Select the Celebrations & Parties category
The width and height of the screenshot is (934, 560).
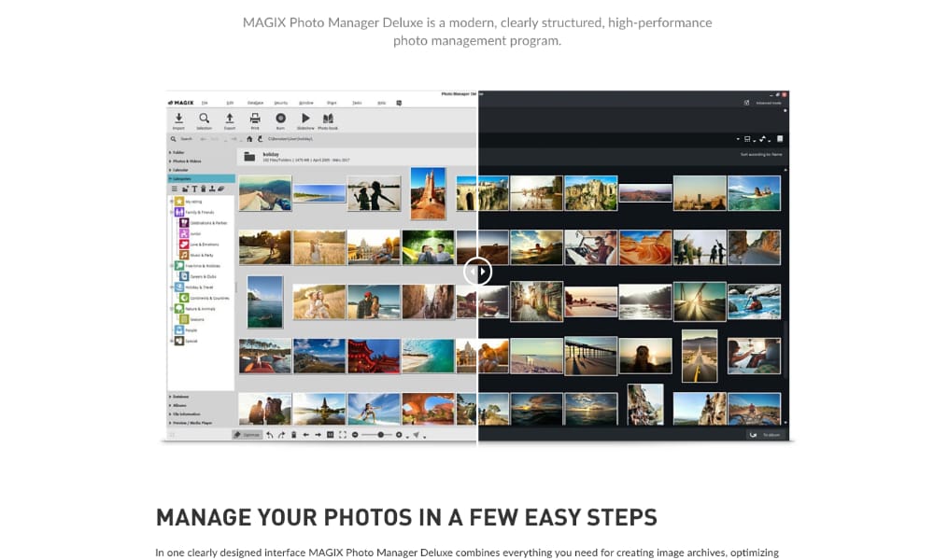pos(204,223)
